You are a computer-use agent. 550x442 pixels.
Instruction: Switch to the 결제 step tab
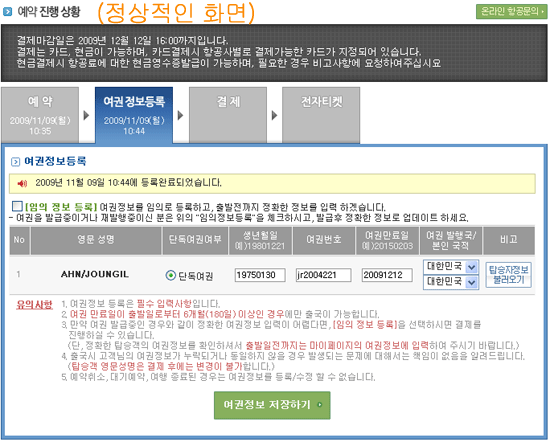tap(228, 115)
